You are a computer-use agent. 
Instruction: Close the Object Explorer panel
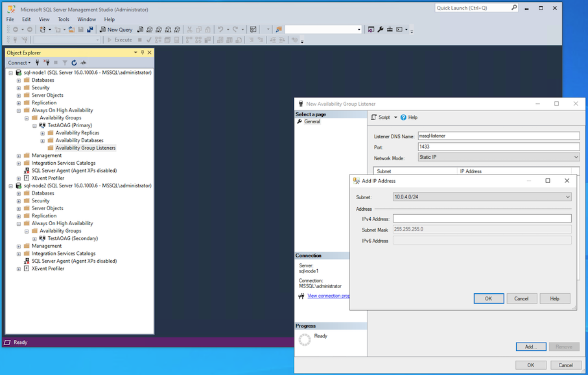[149, 53]
